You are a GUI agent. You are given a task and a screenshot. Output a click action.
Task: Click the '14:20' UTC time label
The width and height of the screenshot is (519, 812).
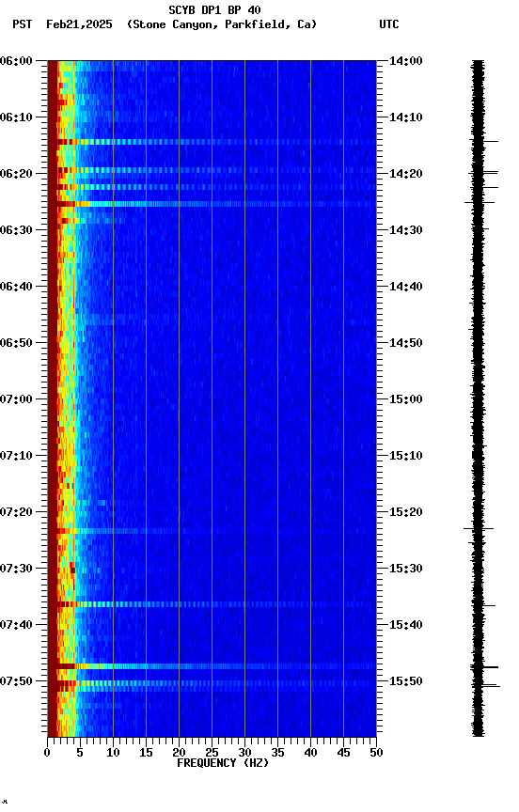[x=406, y=174]
